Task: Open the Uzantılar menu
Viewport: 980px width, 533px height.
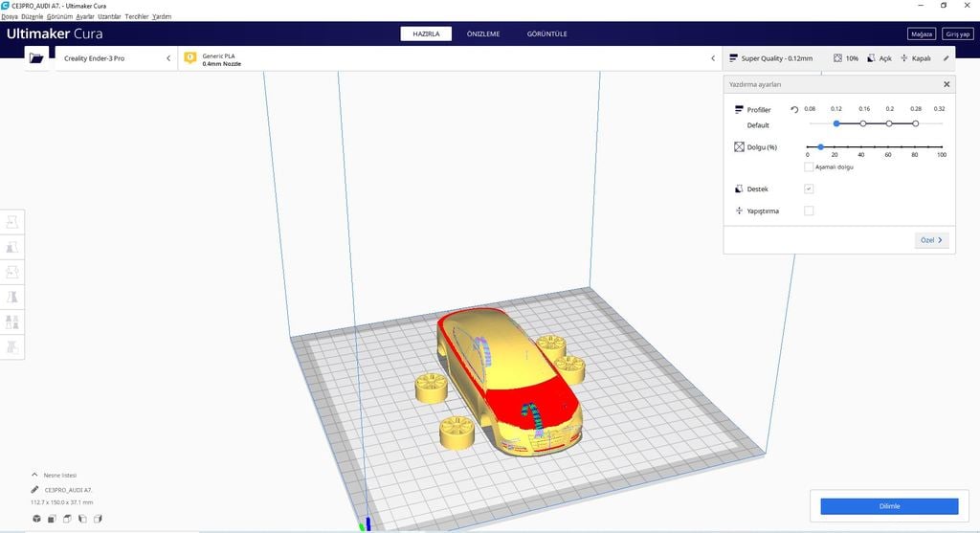Action: 109,16
